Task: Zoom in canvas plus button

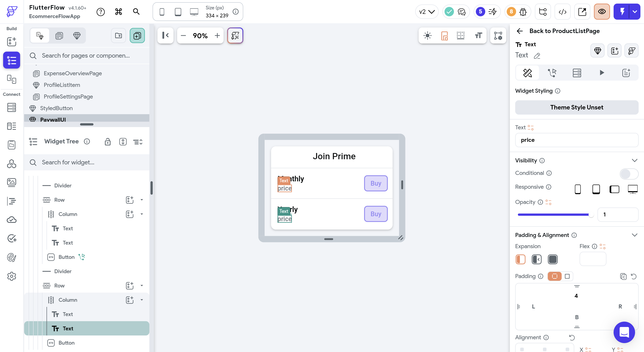Action: (217, 36)
